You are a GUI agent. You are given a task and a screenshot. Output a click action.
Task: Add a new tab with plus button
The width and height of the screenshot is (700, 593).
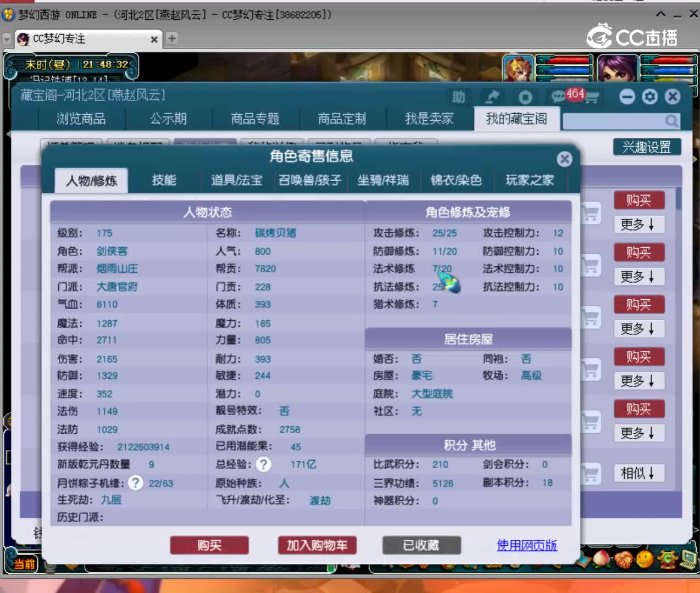(172, 38)
